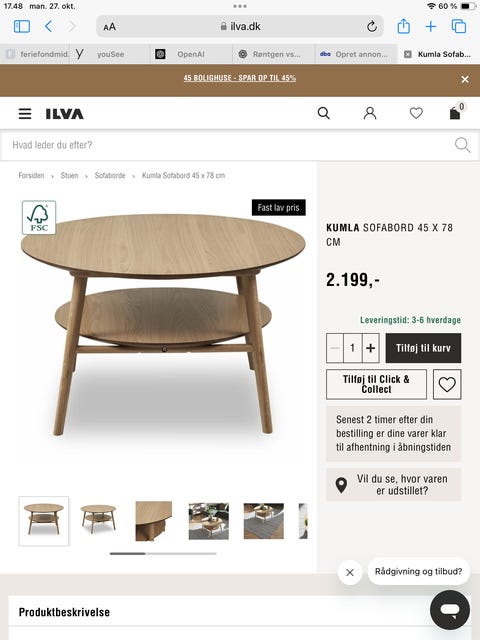The height and width of the screenshot is (640, 480).
Task: Open the user account icon
Action: 370,113
